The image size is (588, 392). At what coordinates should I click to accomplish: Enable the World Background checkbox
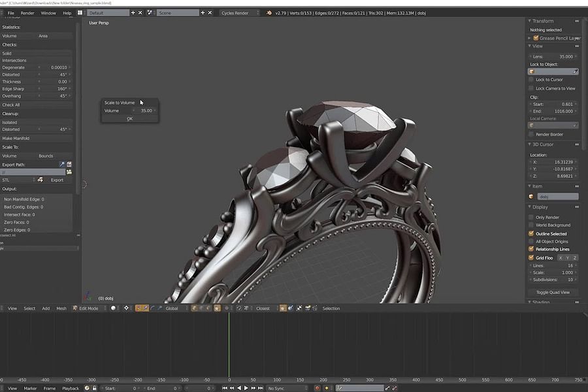click(x=530, y=225)
